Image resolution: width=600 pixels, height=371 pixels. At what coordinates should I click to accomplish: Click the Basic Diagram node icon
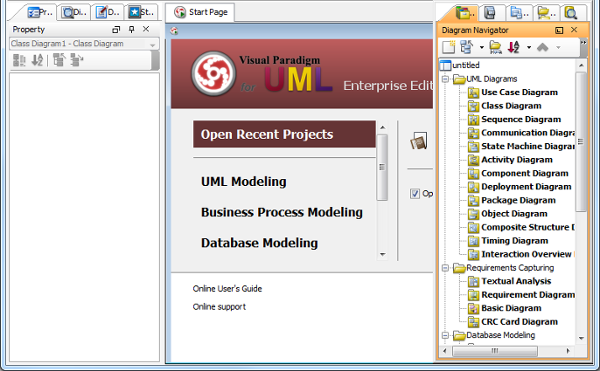click(474, 308)
